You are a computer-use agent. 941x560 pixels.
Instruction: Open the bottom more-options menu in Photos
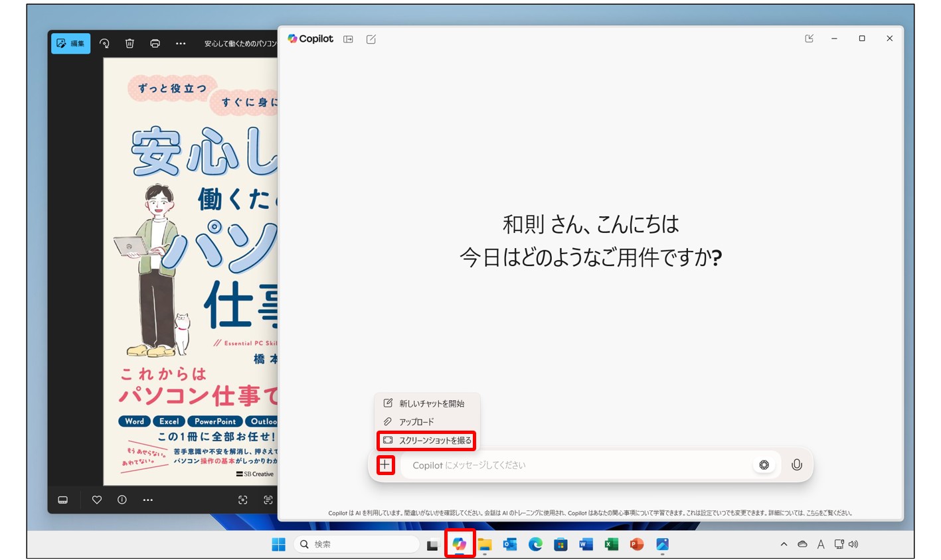(x=147, y=500)
